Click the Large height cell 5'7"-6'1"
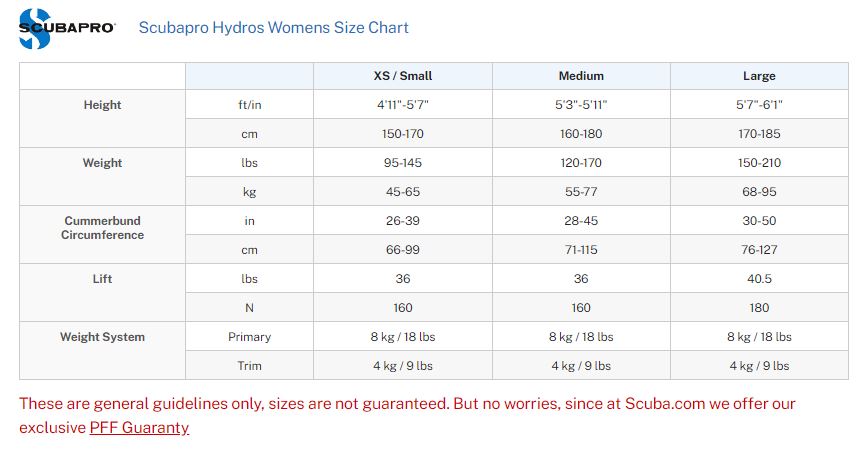This screenshot has width=868, height=455. coord(759,105)
